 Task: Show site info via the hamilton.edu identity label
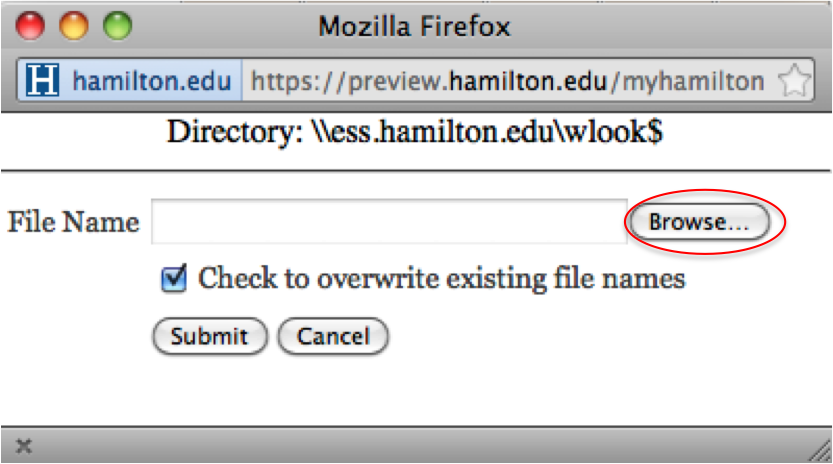tap(152, 81)
